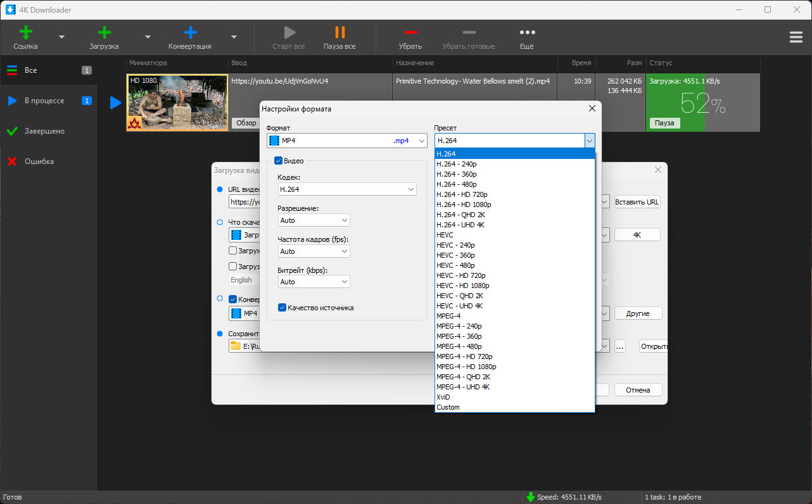Click the blue plus Конвертация toolbar icon
The image size is (812, 504).
[190, 33]
